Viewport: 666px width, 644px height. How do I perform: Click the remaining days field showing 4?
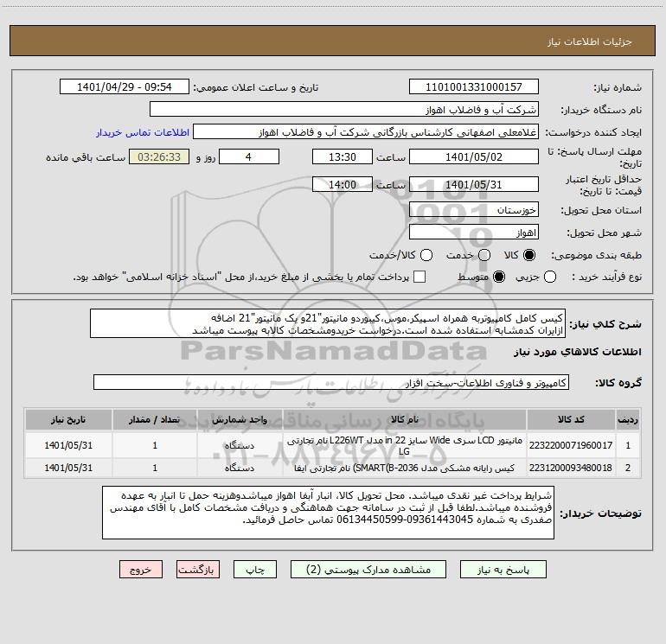pos(249,157)
